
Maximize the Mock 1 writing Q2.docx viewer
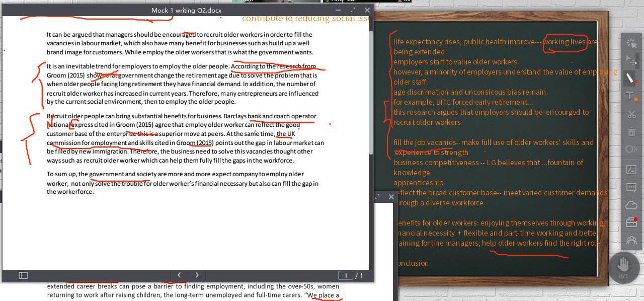coord(352,10)
